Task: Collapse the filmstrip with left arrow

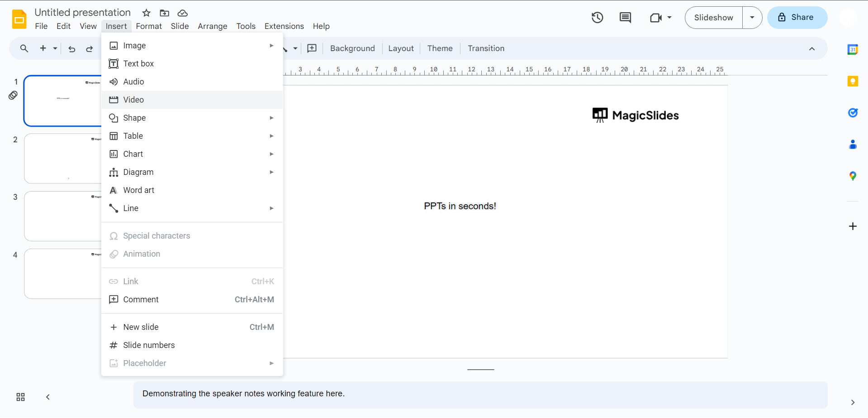Action: tap(47, 397)
